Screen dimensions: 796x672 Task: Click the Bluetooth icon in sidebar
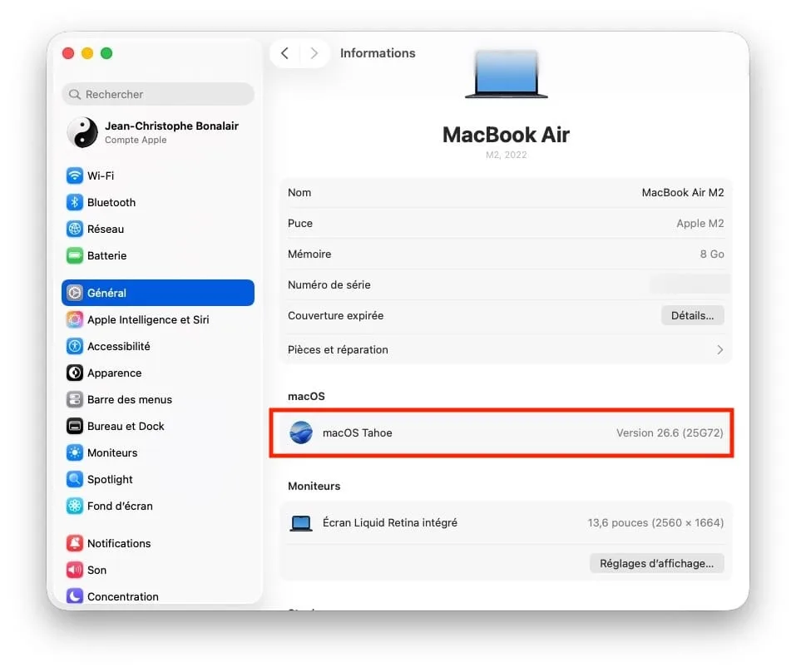pos(75,202)
